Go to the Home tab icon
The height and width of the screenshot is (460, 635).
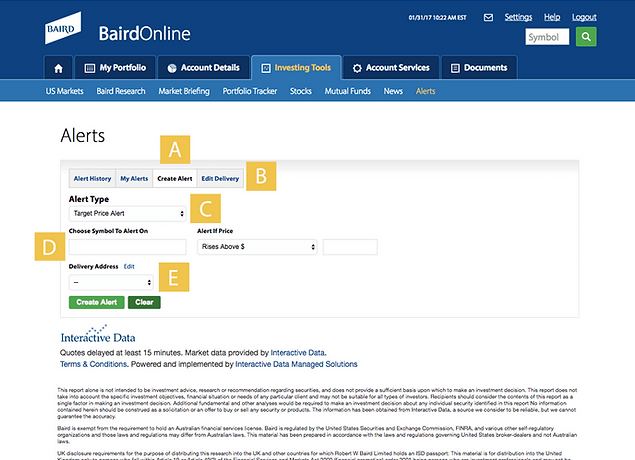58,68
